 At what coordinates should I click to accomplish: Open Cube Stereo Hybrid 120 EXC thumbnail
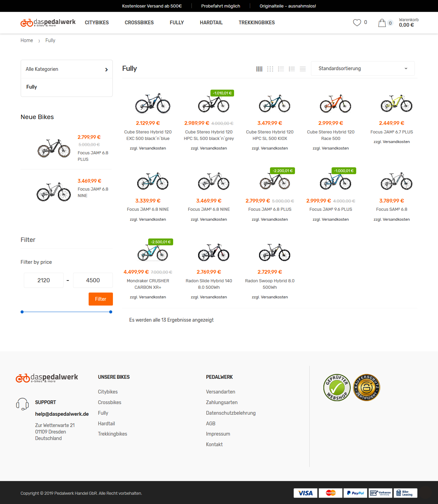[153, 103]
